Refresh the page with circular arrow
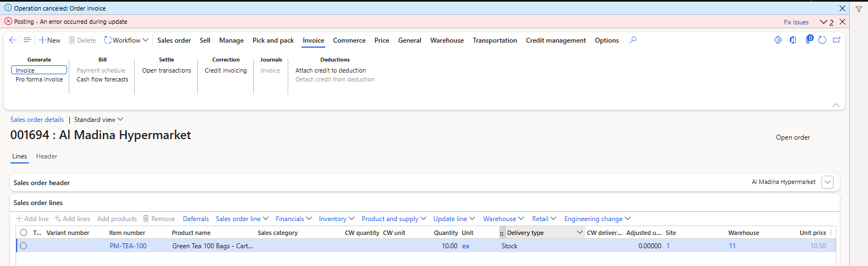Image resolution: width=868 pixels, height=266 pixels. 823,40
